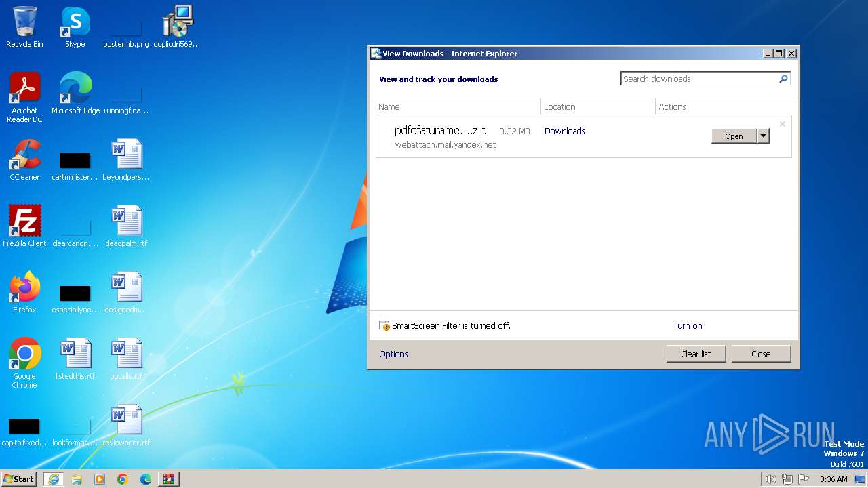Select the designedm Word document
868x488 pixels.
click(x=126, y=293)
